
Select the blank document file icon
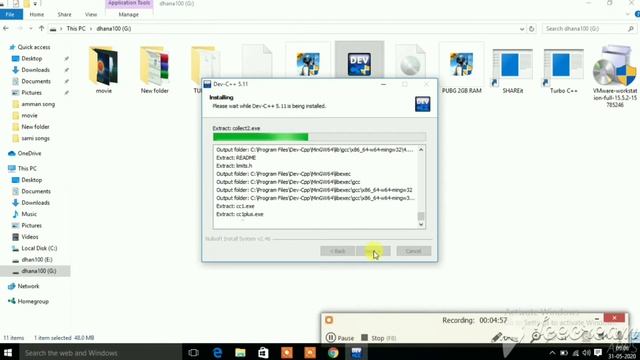pos(257,62)
